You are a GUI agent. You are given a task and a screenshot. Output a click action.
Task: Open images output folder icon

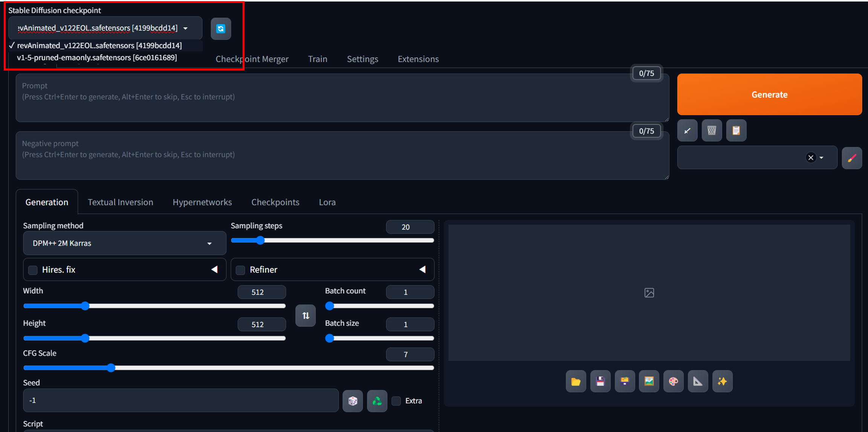(576, 382)
